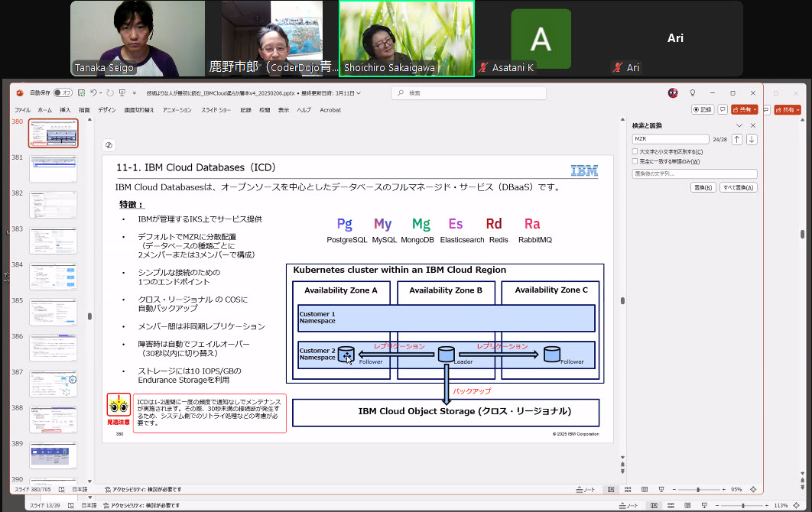Expand 検索と置換 pane options chevron
The image size is (812, 512).
(739, 125)
